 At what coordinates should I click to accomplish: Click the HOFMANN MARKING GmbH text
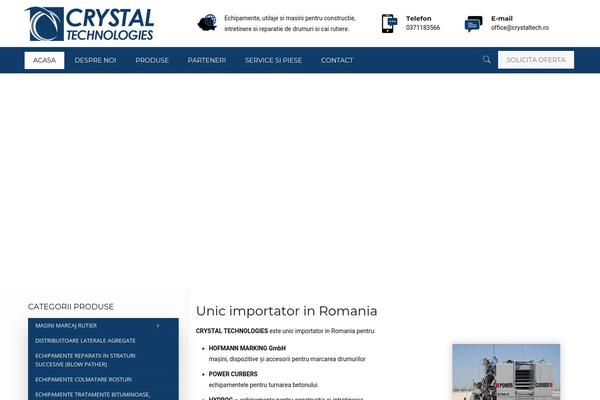pos(247,348)
